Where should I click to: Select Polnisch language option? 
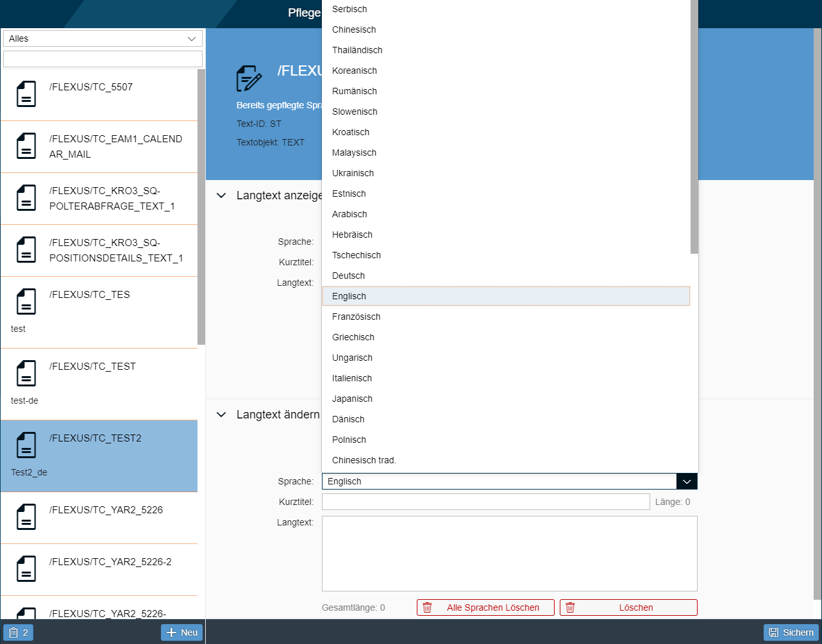click(506, 440)
